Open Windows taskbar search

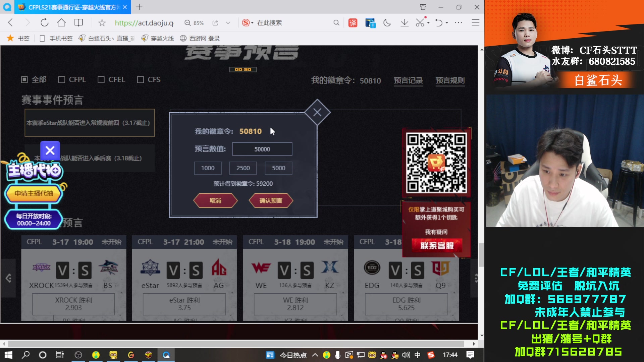[25, 355]
